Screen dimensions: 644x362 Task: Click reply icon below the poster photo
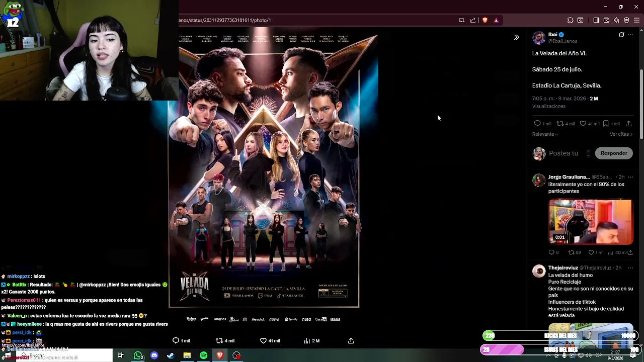click(x=176, y=340)
